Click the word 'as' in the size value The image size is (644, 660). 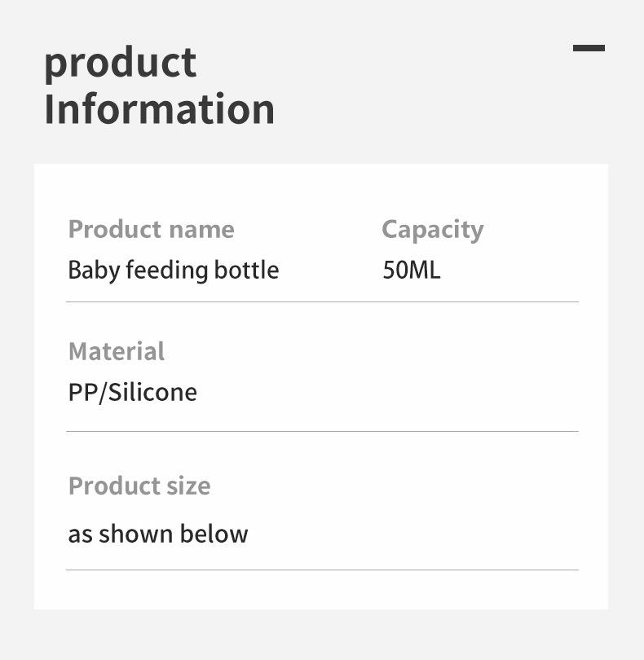[80, 535]
